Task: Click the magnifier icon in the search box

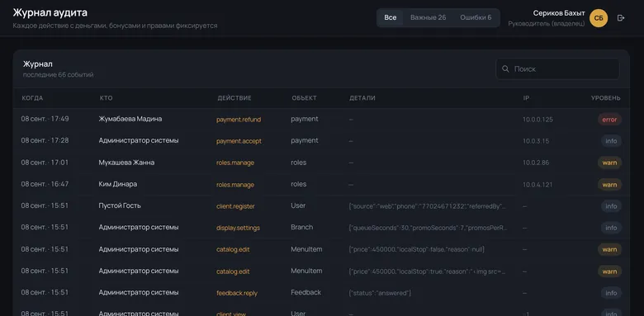Action: [x=505, y=69]
